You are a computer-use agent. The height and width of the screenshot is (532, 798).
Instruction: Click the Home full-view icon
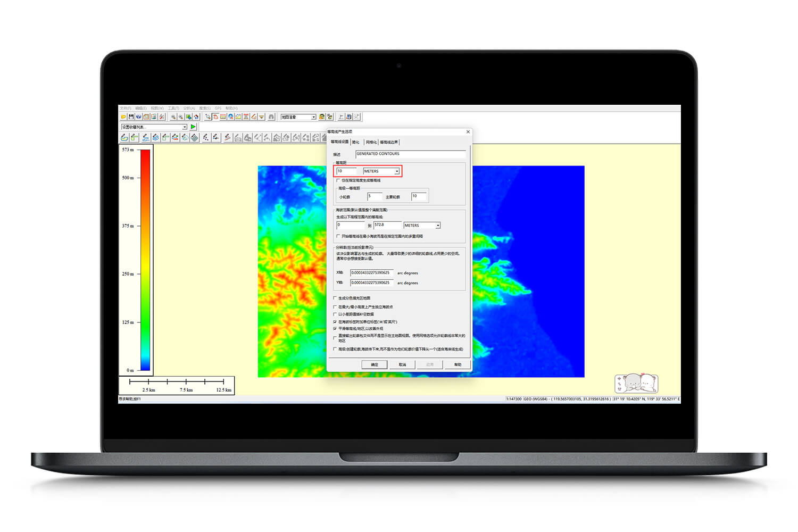(196, 117)
